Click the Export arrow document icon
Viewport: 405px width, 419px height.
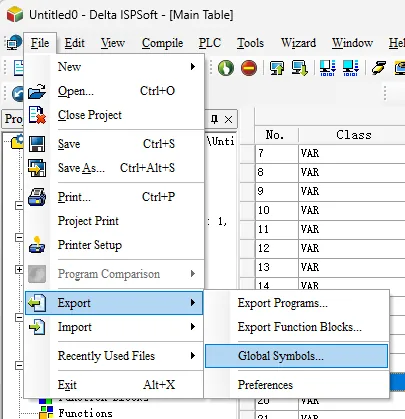tap(37, 303)
